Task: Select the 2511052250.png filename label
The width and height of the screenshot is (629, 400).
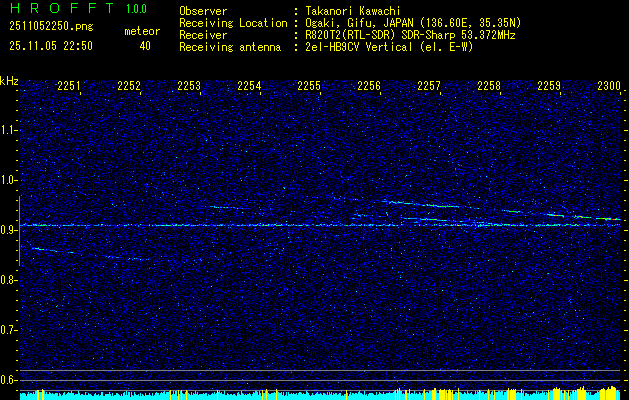Action: [49, 27]
